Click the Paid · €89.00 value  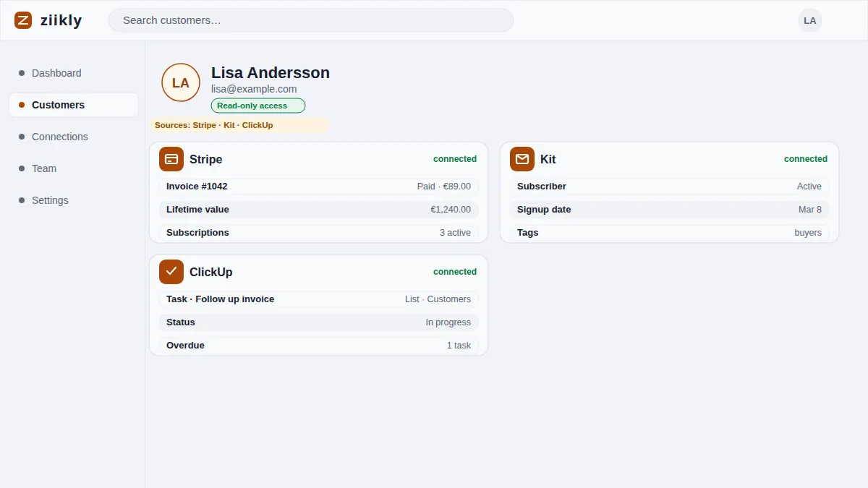[444, 187]
